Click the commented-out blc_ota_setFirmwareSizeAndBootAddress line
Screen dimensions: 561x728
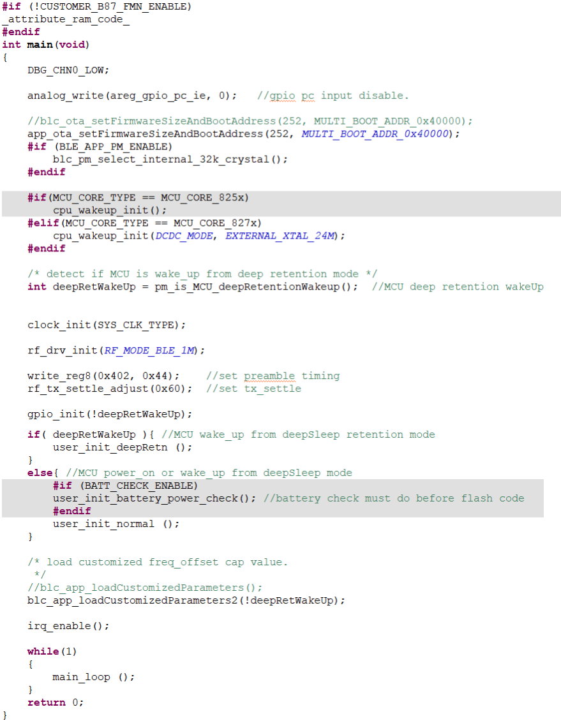coord(250,121)
